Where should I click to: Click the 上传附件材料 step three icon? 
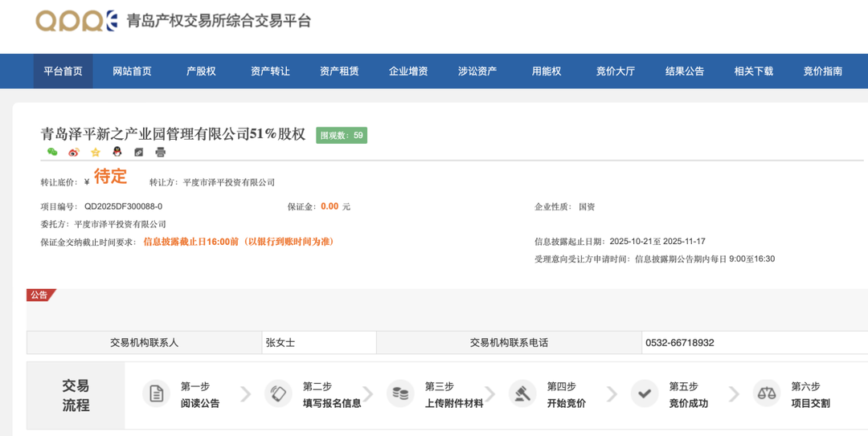[400, 394]
